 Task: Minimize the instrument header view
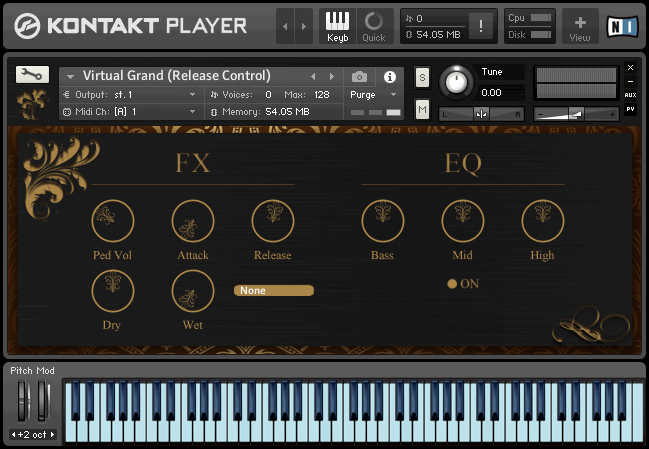(630, 82)
